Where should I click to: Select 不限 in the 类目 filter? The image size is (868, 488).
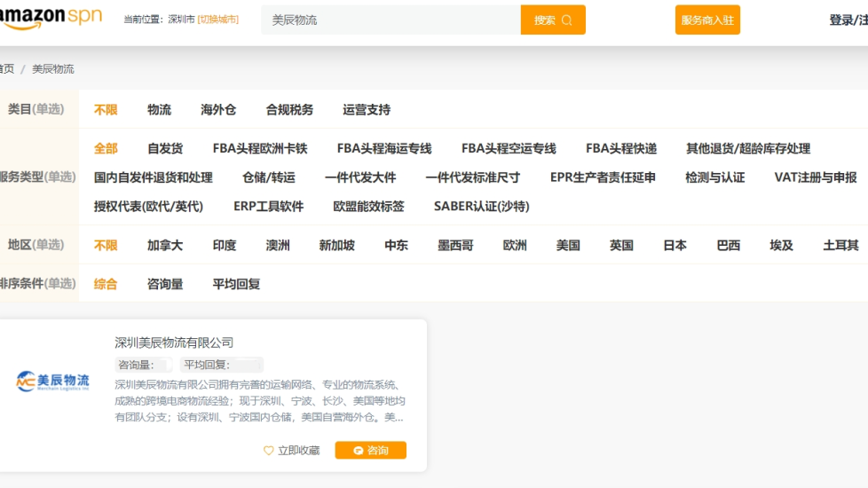click(106, 109)
